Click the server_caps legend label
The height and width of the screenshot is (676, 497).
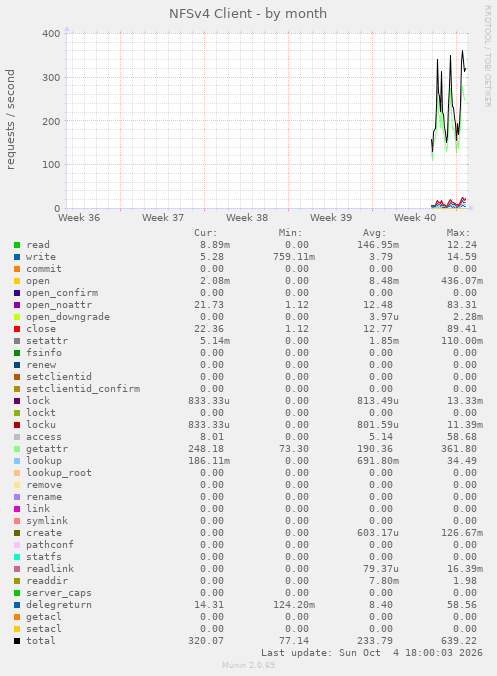click(59, 593)
